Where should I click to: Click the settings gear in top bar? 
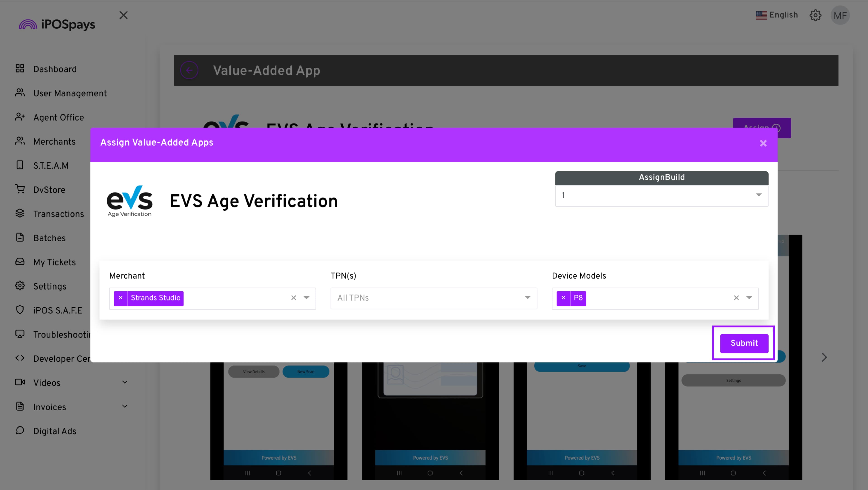tap(815, 15)
